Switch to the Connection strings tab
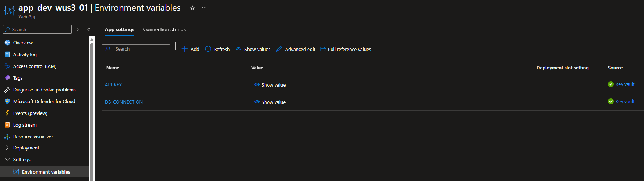The width and height of the screenshot is (644, 181). [x=164, y=29]
